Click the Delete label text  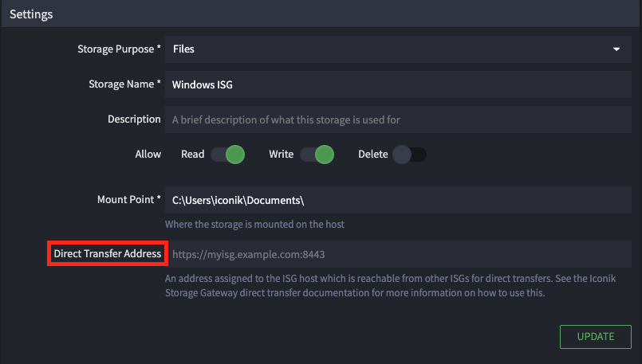click(x=373, y=155)
